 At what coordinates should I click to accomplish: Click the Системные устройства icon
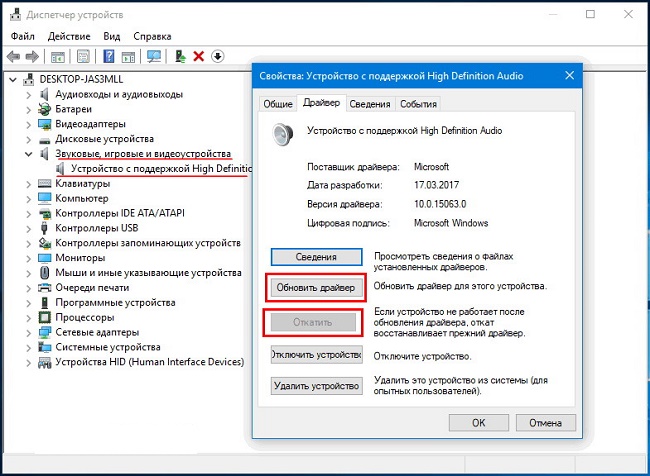pos(44,347)
